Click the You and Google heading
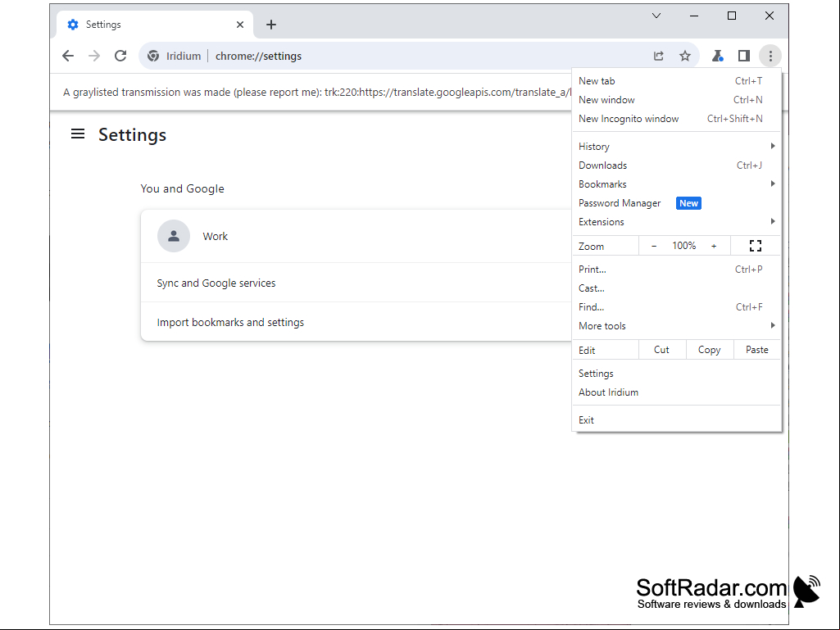 click(x=182, y=188)
